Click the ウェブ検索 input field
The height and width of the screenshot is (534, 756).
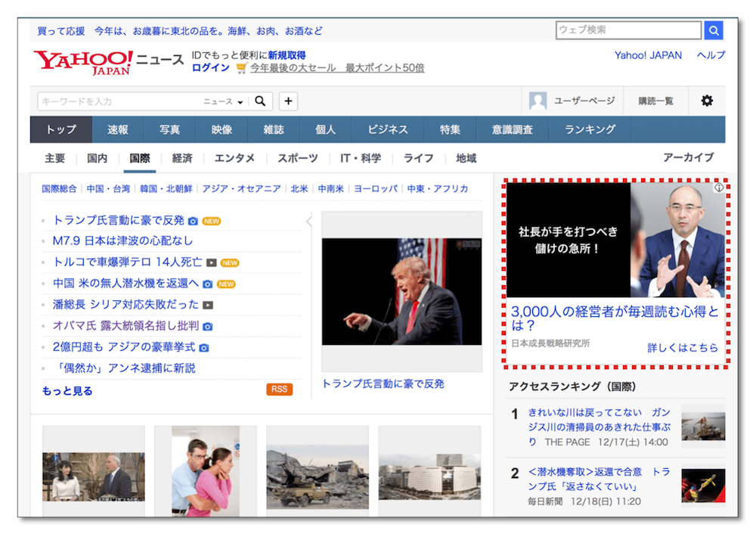pos(628,30)
